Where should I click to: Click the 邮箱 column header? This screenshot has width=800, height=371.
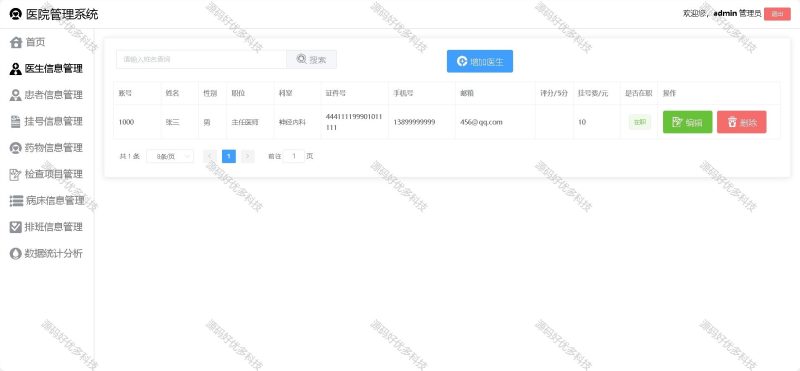coord(467,93)
